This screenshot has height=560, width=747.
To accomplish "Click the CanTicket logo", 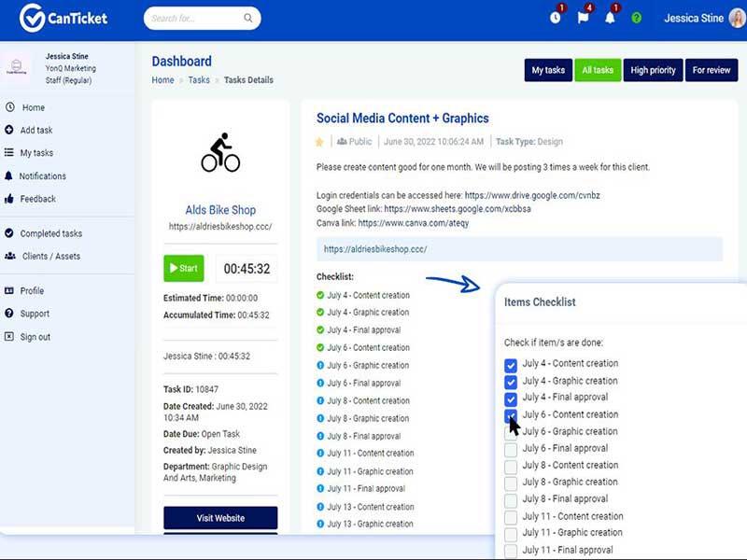I will click(x=63, y=18).
